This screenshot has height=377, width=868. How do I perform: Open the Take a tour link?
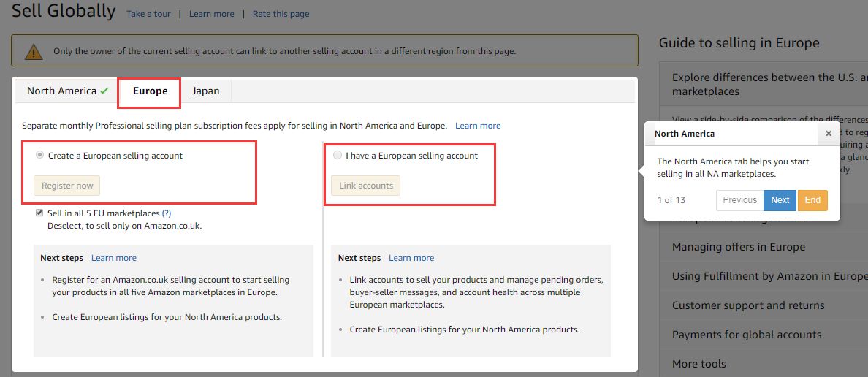point(148,14)
